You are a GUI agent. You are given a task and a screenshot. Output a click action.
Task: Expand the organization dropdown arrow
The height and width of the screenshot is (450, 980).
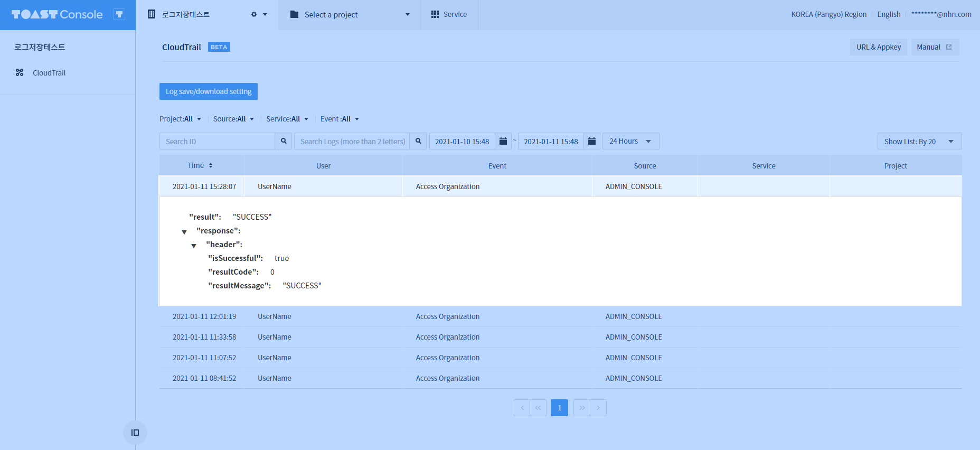coord(265,15)
